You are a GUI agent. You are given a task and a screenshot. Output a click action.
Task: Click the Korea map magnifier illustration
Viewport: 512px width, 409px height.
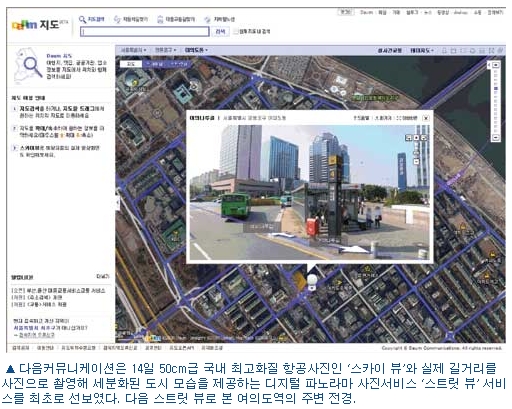[28, 65]
